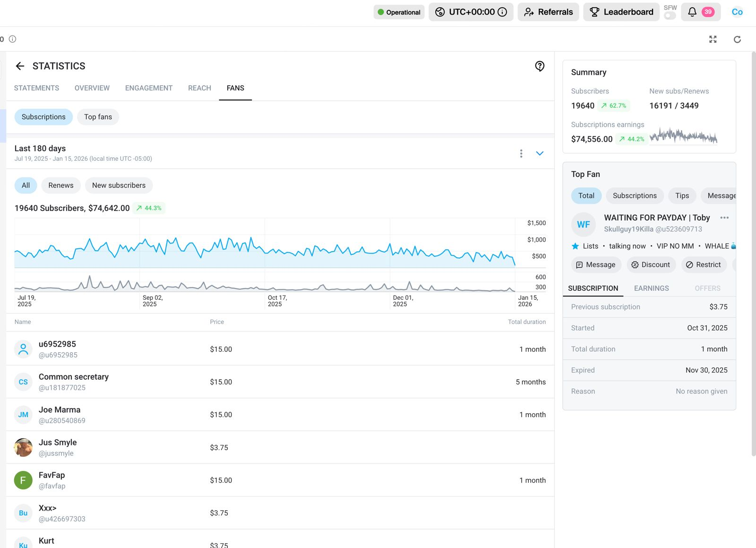Click the Referrals icon in top bar
The height and width of the screenshot is (548, 756).
(529, 12)
